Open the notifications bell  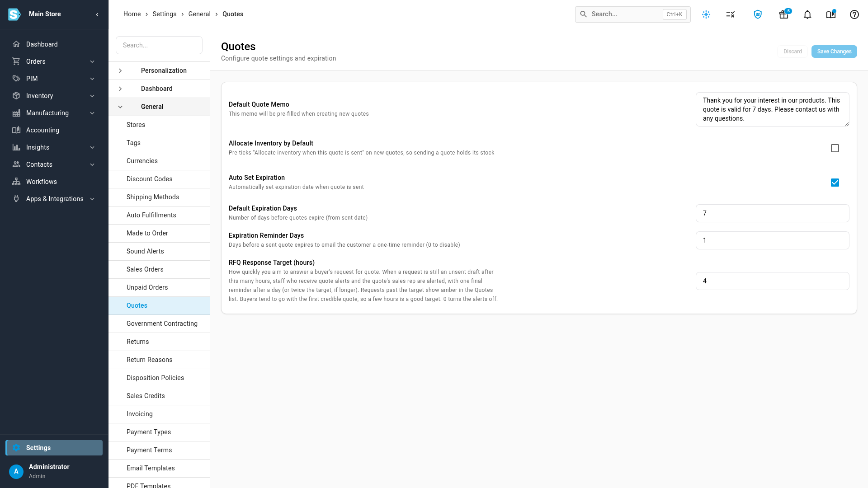tap(807, 14)
